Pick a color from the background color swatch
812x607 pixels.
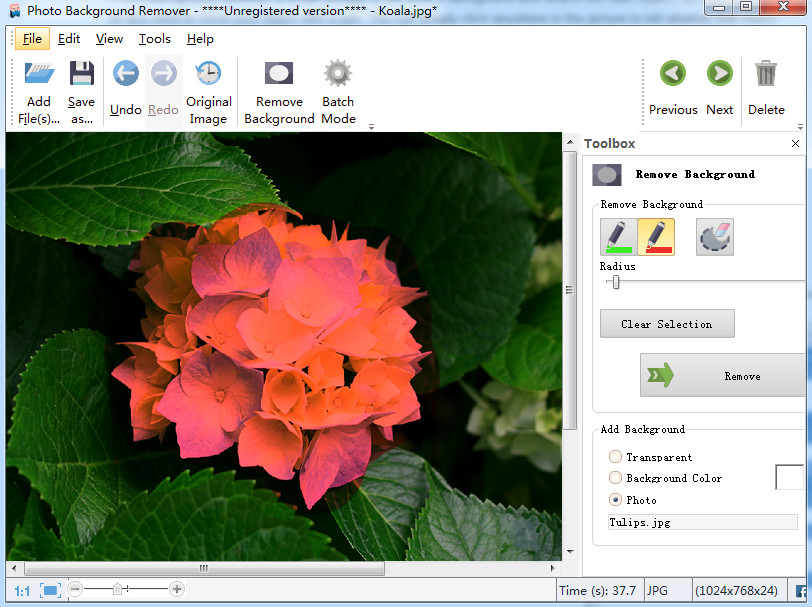pyautogui.click(x=789, y=477)
